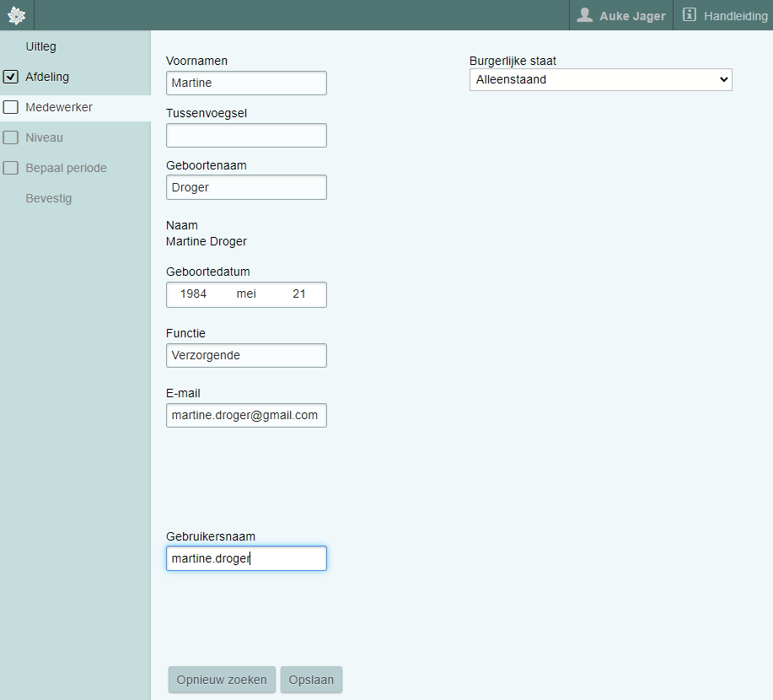
Task: Focus the empty Tussenvoegsel field
Action: point(246,136)
